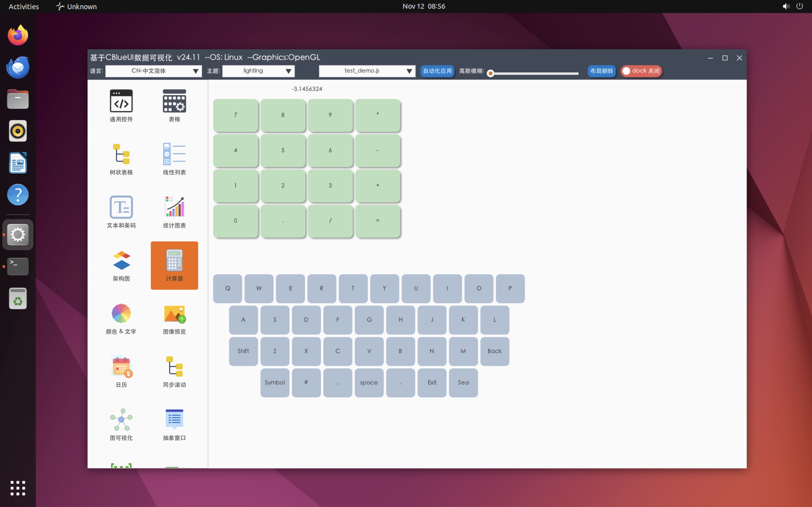812x507 pixels.
Task: Select the 图可视化 graph icon
Action: tap(121, 420)
